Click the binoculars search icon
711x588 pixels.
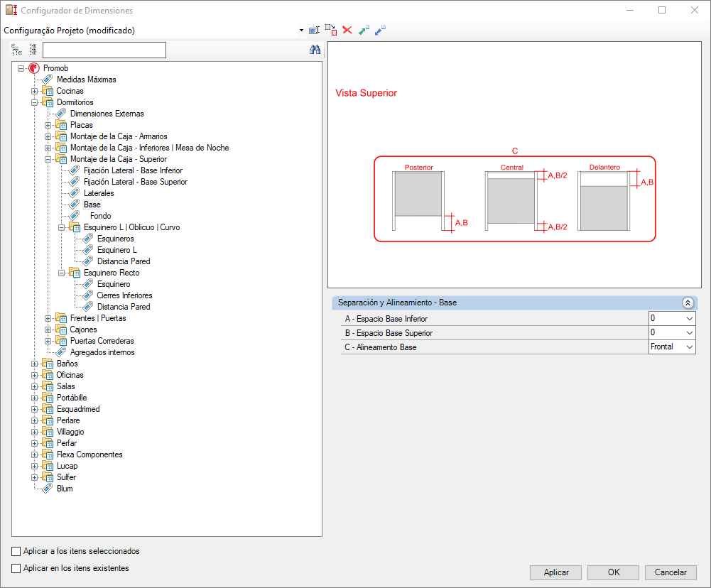coord(315,50)
